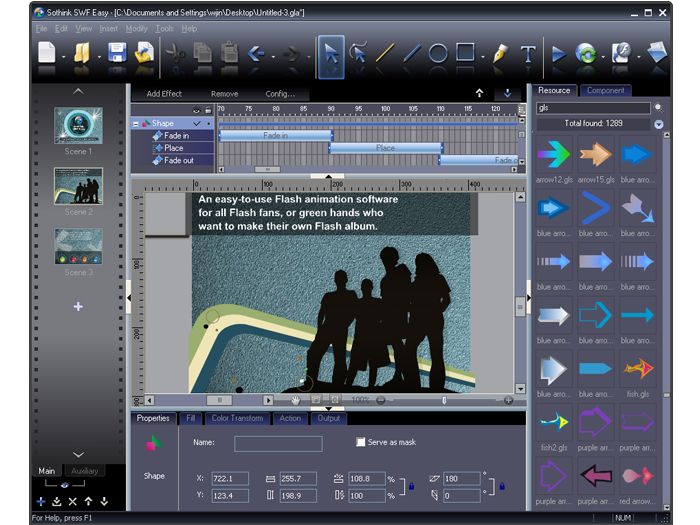Select the Oval drawing tool
This screenshot has width=700, height=525.
coord(438,54)
